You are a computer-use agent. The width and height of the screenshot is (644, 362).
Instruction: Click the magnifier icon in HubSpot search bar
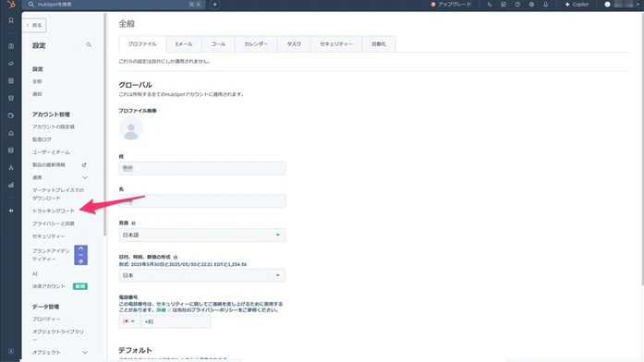31,4
